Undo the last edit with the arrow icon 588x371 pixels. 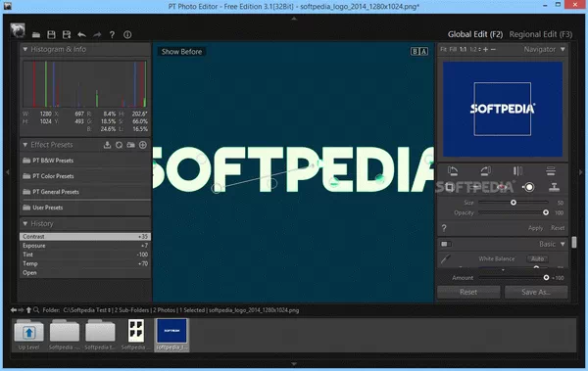tap(81, 35)
